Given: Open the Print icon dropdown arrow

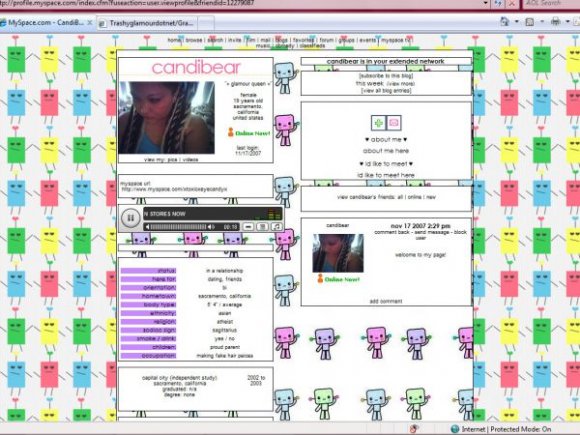Looking at the screenshot, I should coord(567,21).
